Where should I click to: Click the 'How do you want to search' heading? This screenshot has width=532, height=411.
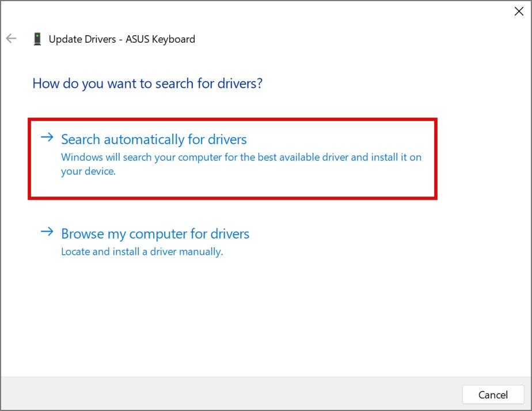tap(147, 84)
